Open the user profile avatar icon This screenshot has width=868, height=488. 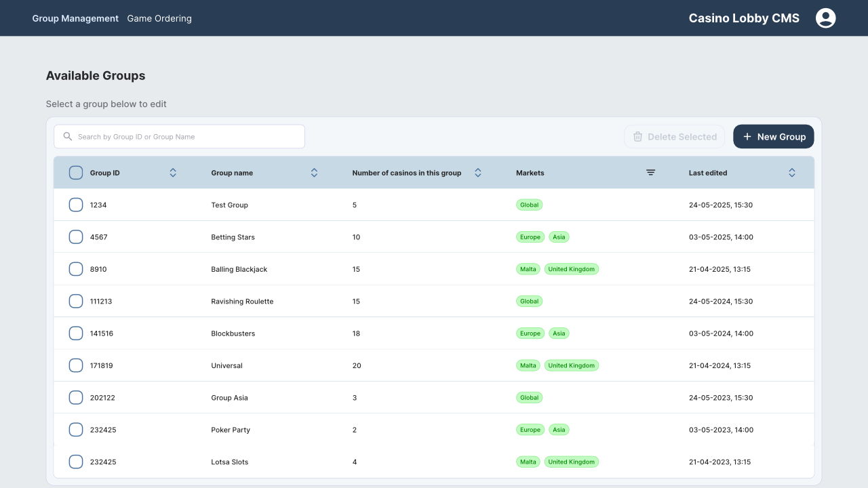tap(825, 18)
